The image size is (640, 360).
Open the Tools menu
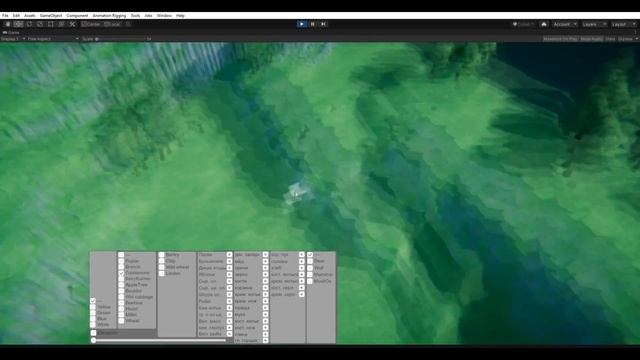(x=136, y=16)
